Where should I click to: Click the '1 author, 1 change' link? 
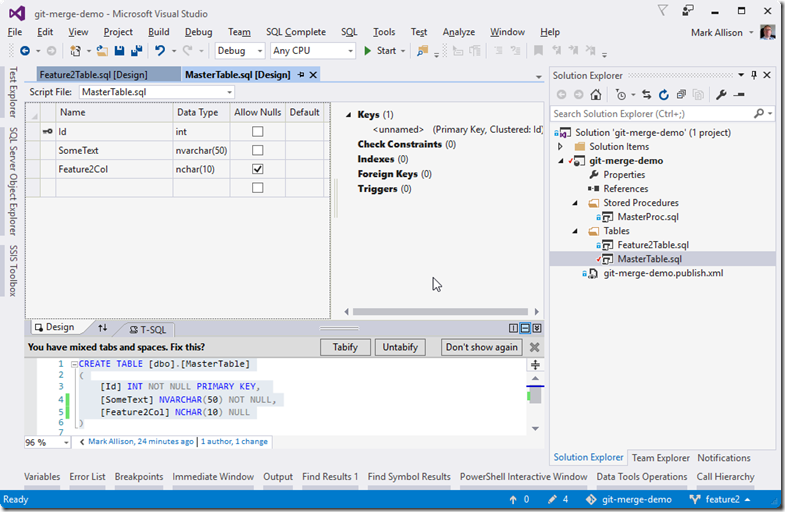pos(234,441)
